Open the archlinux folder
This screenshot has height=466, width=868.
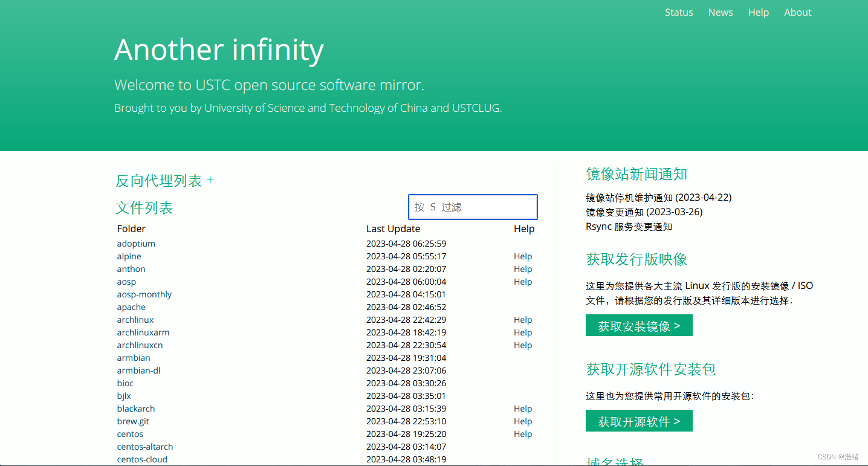pos(135,320)
